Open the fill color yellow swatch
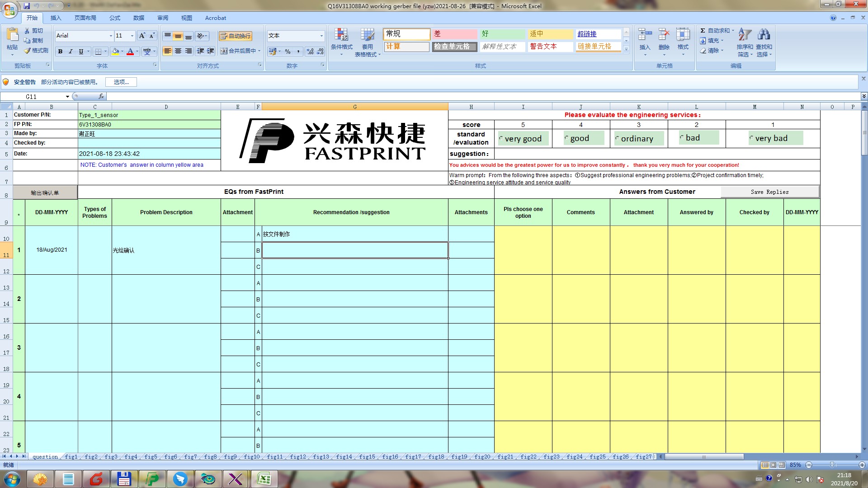The image size is (868, 488). [116, 52]
